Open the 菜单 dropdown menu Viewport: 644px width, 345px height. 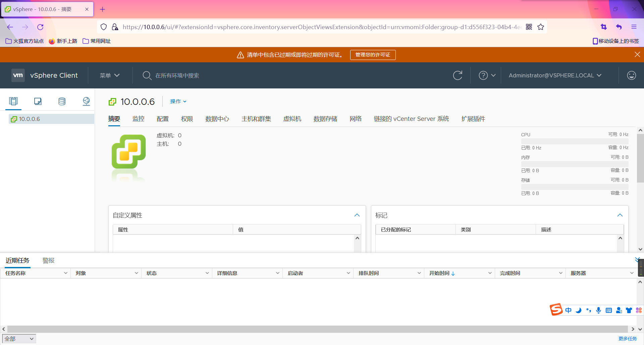[x=110, y=75]
